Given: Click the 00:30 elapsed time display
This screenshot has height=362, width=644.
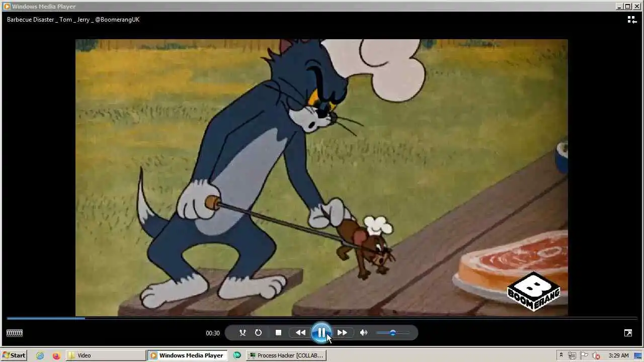Looking at the screenshot, I should click(x=213, y=333).
